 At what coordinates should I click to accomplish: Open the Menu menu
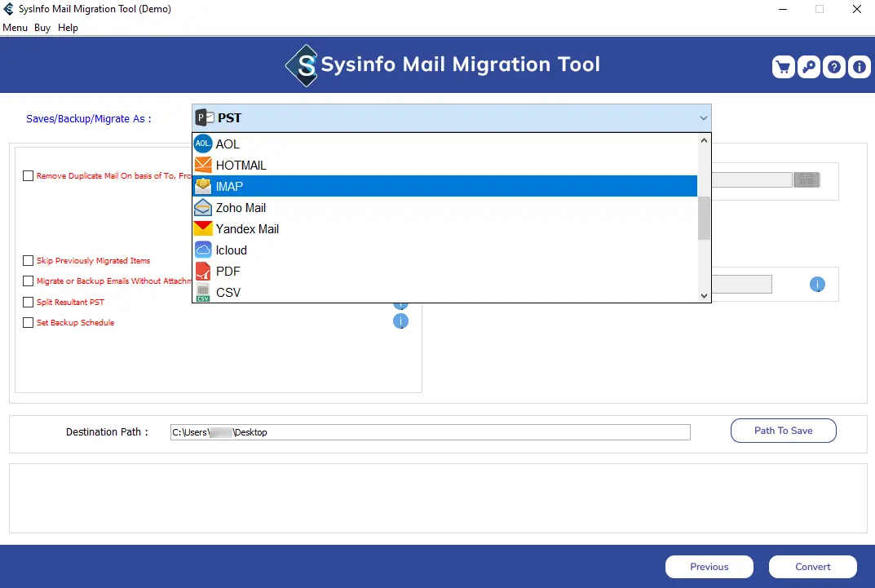coord(15,28)
